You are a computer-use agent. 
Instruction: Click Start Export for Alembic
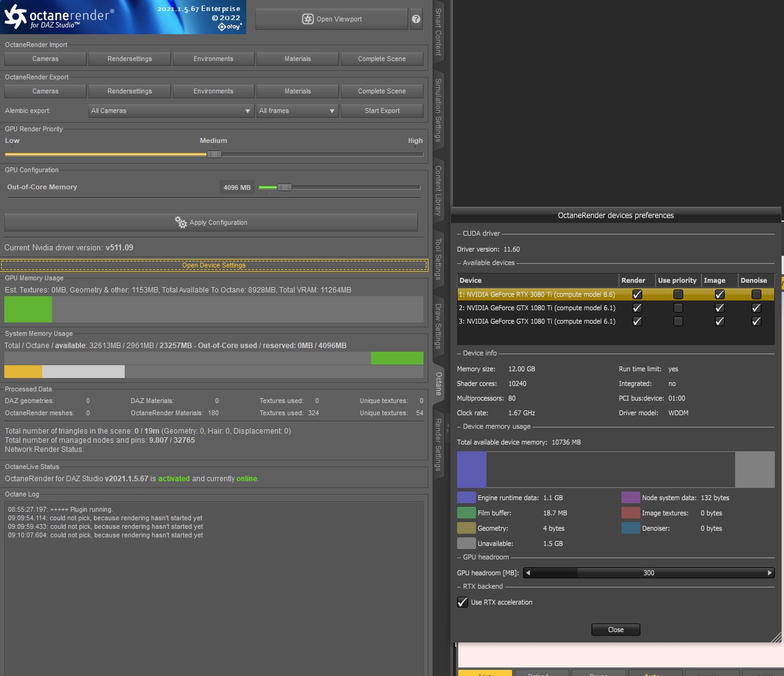point(382,111)
